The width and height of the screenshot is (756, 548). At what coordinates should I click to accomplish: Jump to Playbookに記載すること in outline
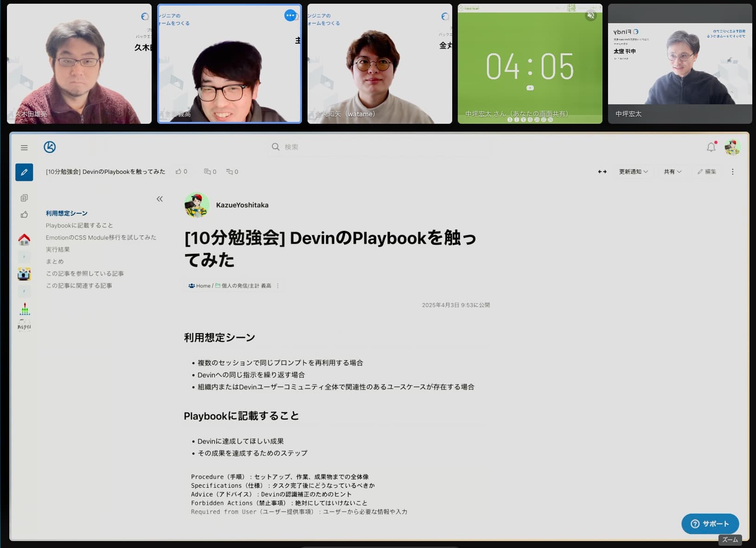pyautogui.click(x=79, y=225)
